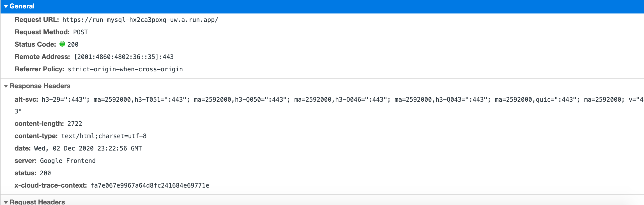The width and height of the screenshot is (644, 205).
Task: Select the 200 Status Code value
Action: coord(73,44)
